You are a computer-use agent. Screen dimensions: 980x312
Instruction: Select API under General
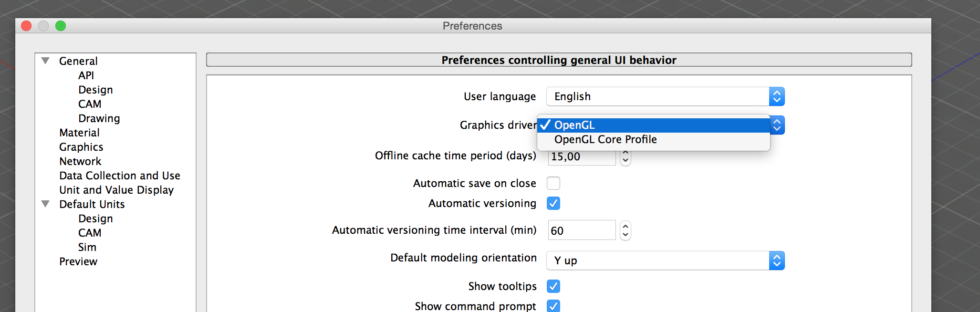[x=86, y=75]
